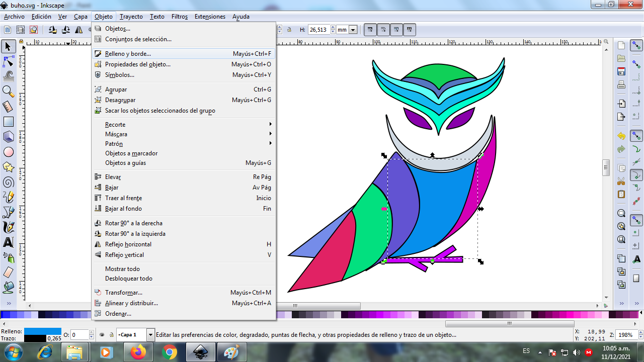The width and height of the screenshot is (644, 362).
Task: Choose Alinear y distribuir entry
Action: click(183, 303)
